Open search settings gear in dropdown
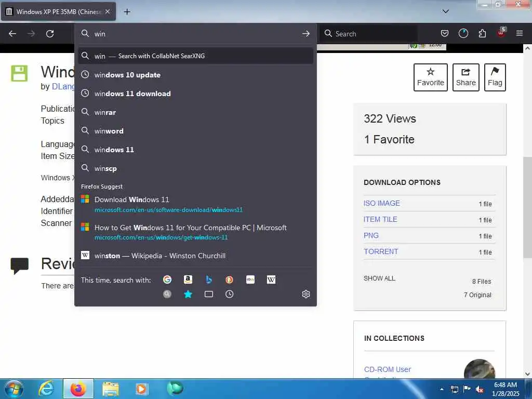This screenshot has height=399, width=532. 306,294
